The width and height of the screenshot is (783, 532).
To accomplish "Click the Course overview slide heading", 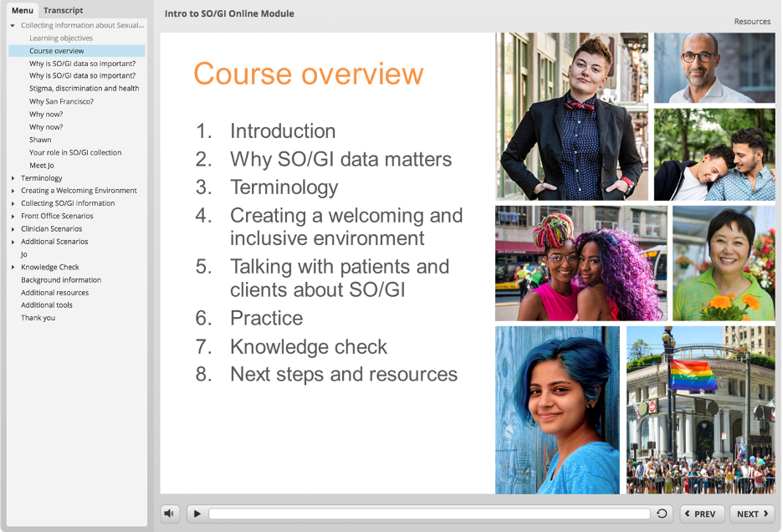I will [309, 74].
